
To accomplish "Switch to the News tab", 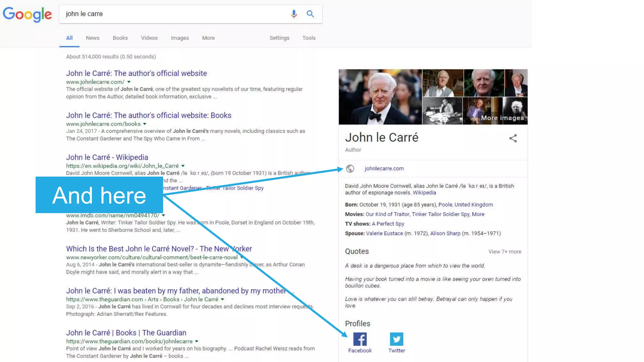I will coord(92,38).
